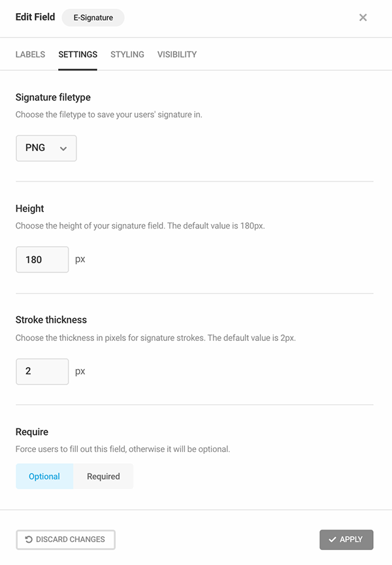
Task: Click the chevron arrow in filetype selector
Action: pos(63,148)
